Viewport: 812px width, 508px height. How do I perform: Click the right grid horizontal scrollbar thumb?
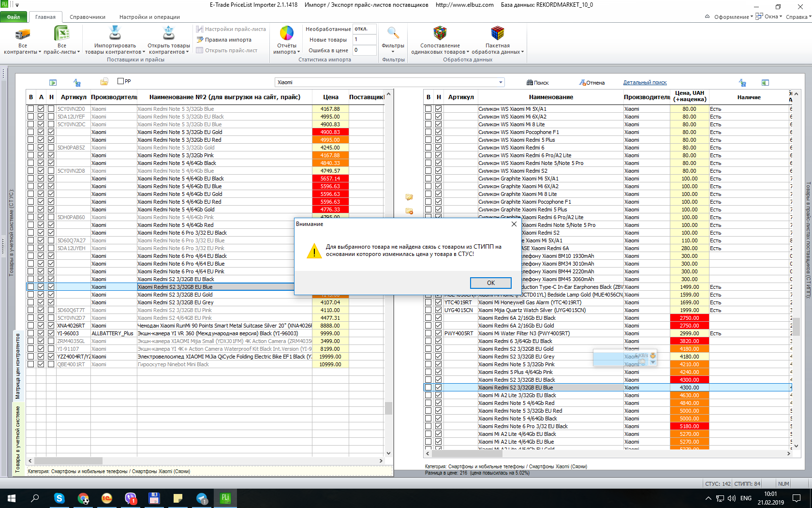click(468, 453)
